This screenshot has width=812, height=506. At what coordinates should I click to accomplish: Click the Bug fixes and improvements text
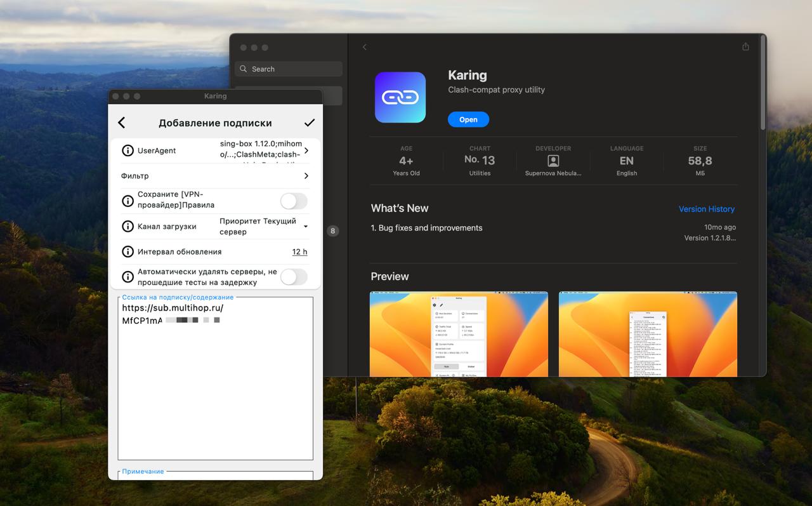426,228
